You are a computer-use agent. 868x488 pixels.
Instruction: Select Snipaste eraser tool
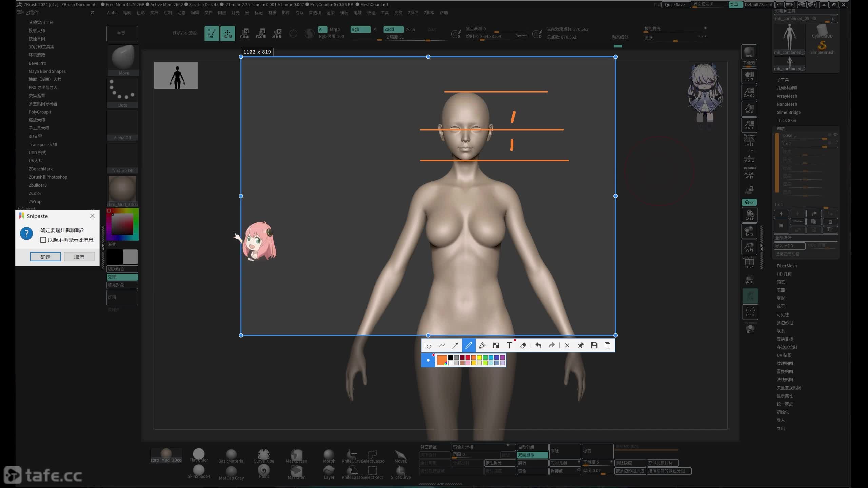pos(523,345)
